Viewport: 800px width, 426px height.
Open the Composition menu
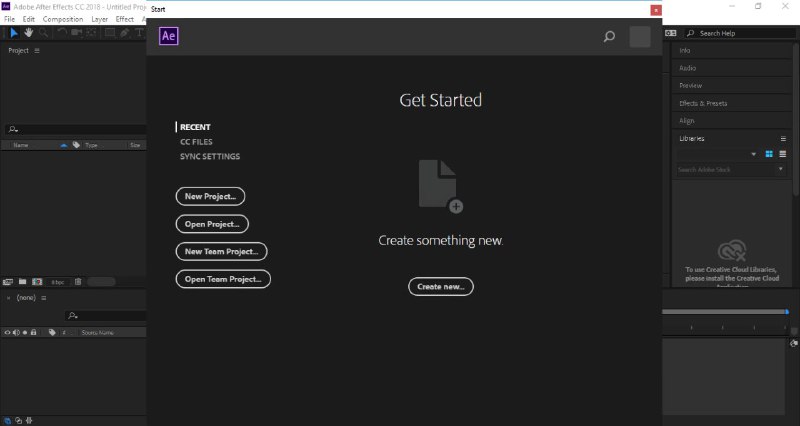[63, 19]
